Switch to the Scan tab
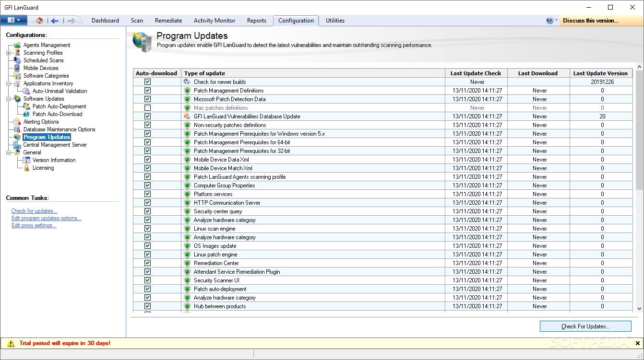 coord(137,21)
